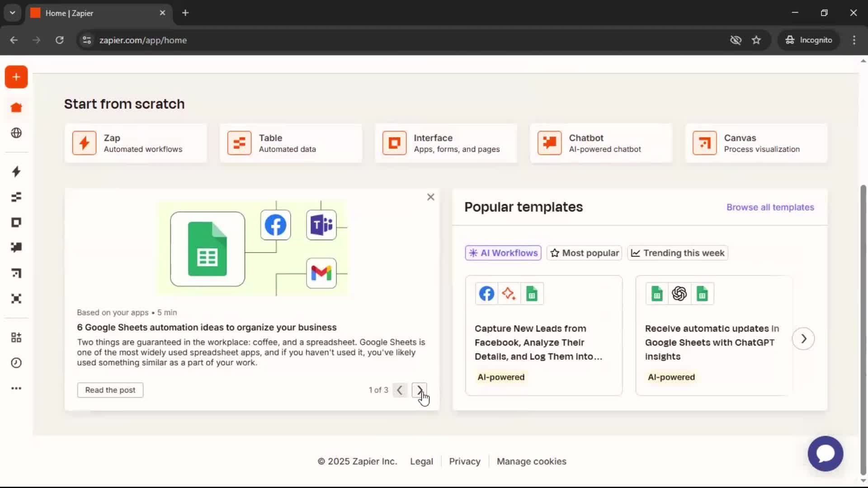The width and height of the screenshot is (868, 488).
Task: Dismiss the Google Sheets article card
Action: (x=430, y=197)
